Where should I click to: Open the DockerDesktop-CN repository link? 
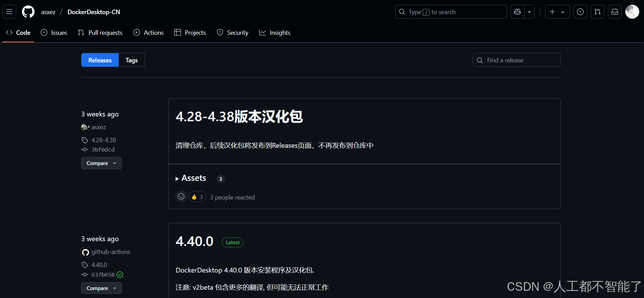(x=94, y=12)
